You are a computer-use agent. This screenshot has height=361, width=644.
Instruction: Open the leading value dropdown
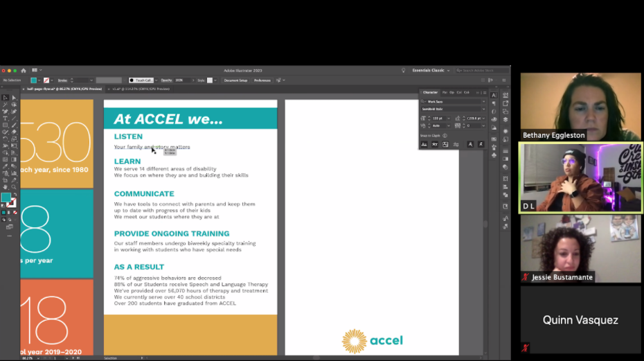[x=483, y=118]
